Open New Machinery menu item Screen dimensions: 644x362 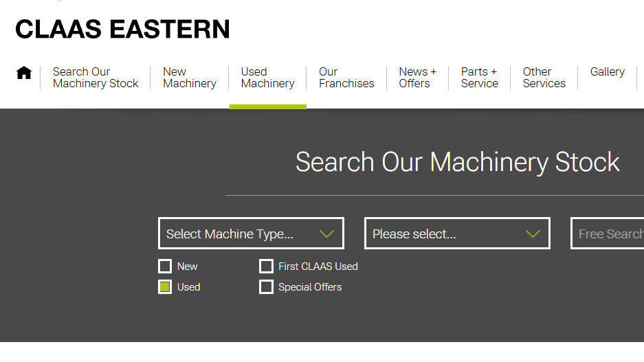[189, 78]
